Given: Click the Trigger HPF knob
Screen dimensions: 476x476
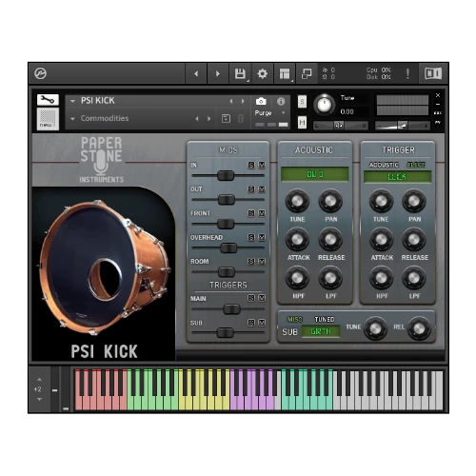Looking at the screenshot, I should tap(381, 278).
